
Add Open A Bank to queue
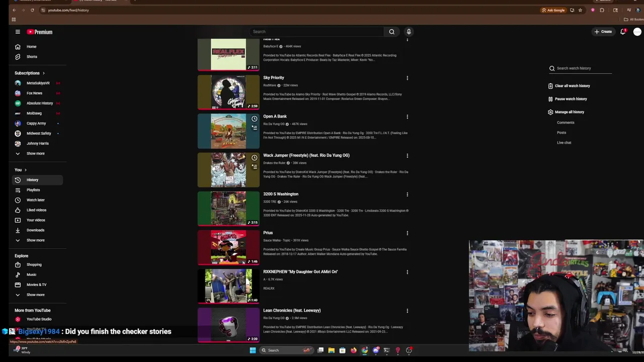(254, 128)
